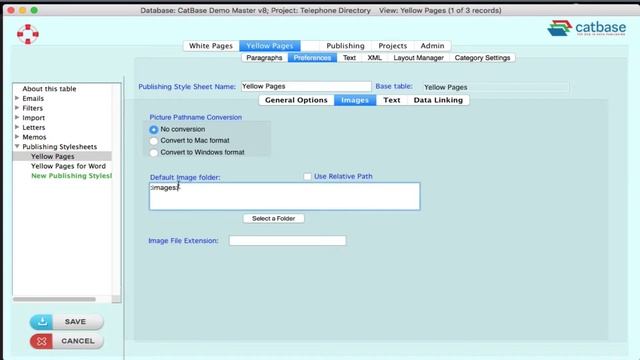Switch to the White Pages tab
Image resolution: width=640 pixels, height=360 pixels.
point(211,46)
